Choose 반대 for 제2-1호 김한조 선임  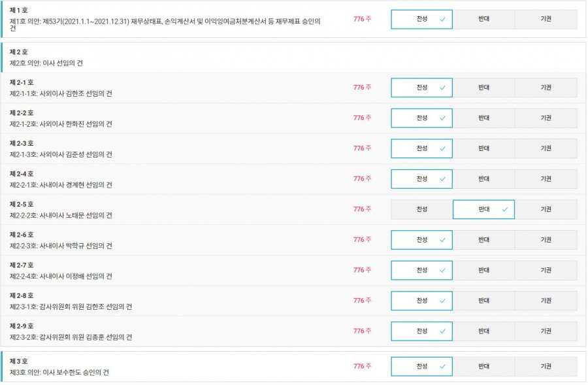483,88
